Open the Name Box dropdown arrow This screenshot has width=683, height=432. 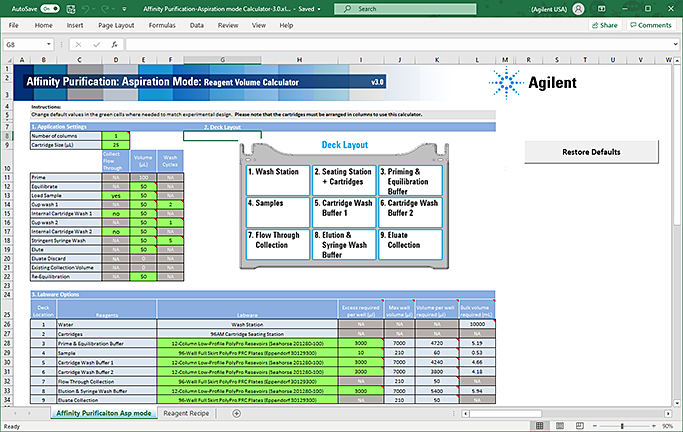(x=49, y=44)
